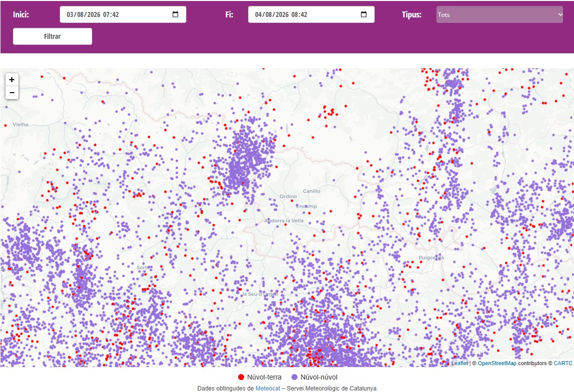Click the la Seu d'Urgell map label
This screenshot has height=392, width=574.
(x=260, y=294)
